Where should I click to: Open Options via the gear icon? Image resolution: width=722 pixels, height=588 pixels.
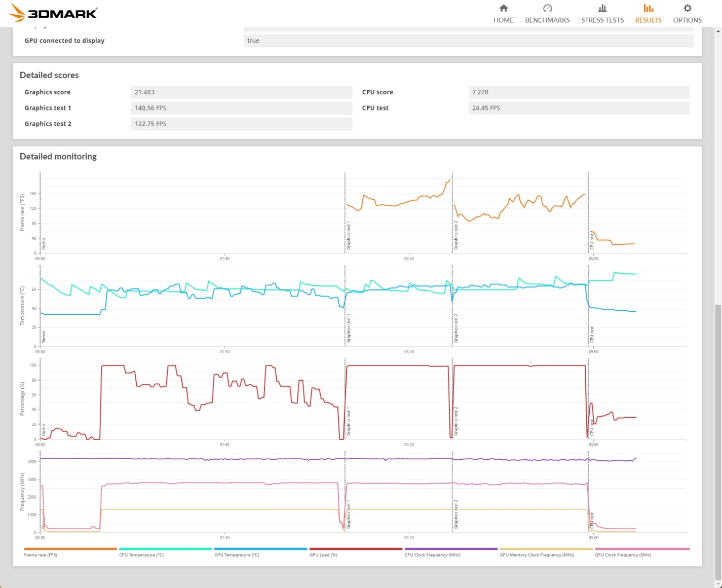coord(687,8)
